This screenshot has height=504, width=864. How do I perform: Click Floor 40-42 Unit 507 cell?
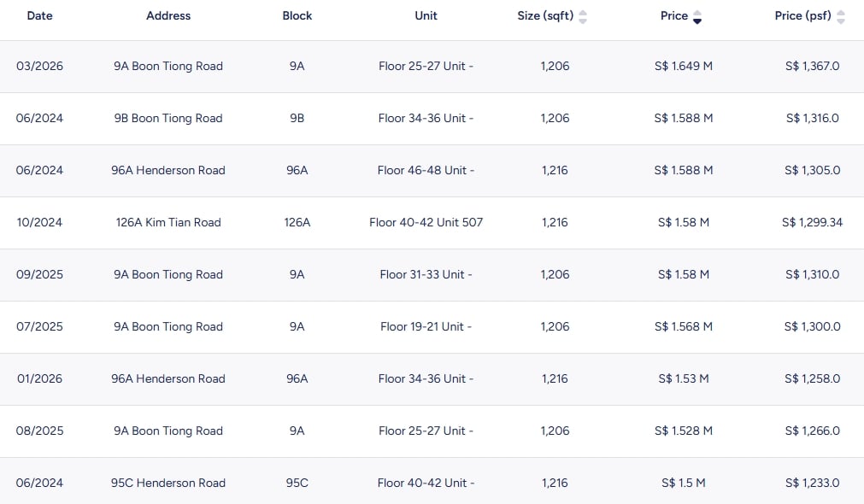coord(426,222)
